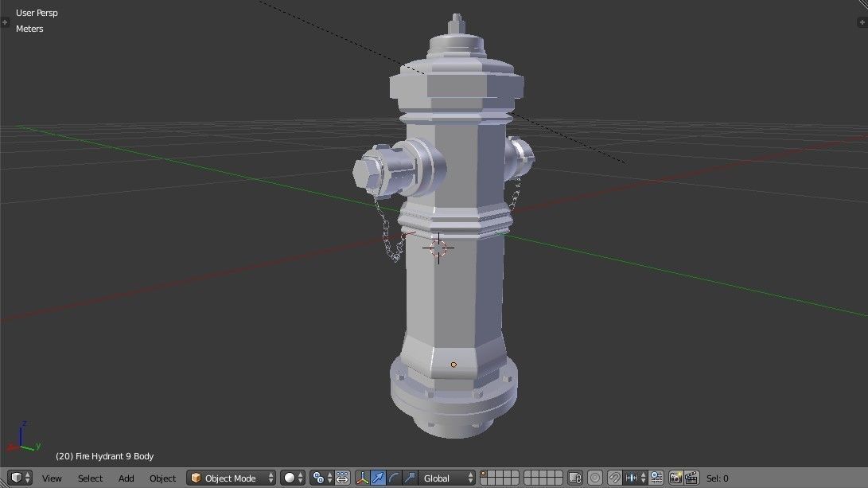This screenshot has width=868, height=488.
Task: Click the active first layer button
Action: pos(484,474)
